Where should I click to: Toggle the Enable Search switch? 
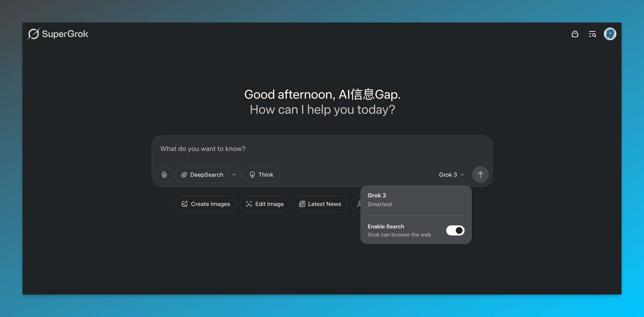pos(455,230)
